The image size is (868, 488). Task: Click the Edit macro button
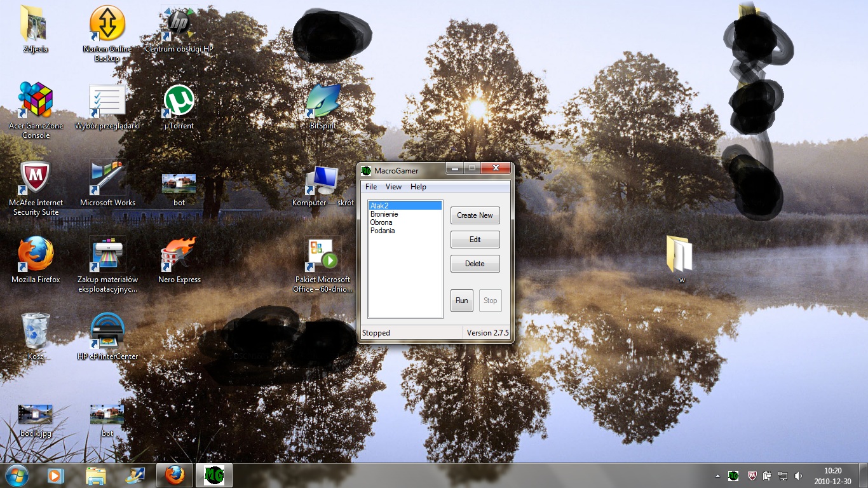coord(475,240)
